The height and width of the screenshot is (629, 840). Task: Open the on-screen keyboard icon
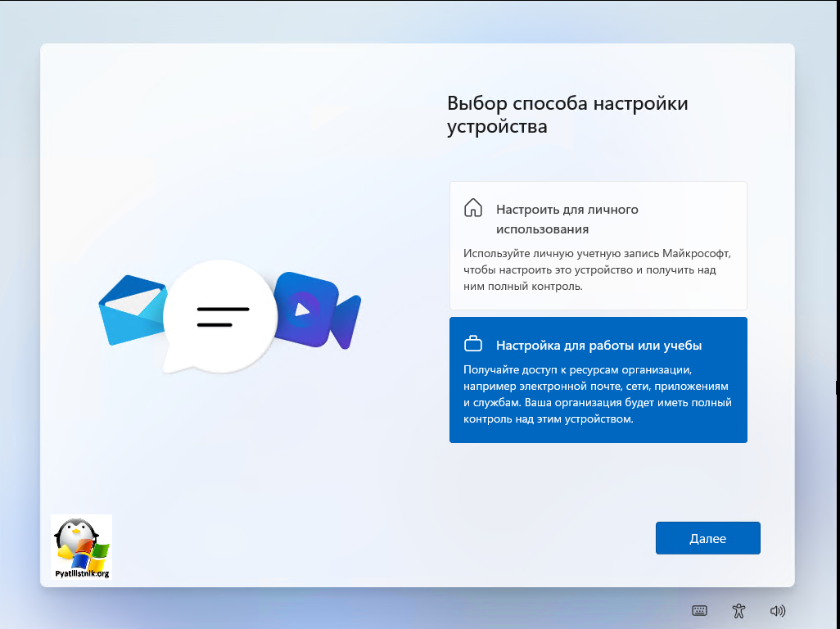(699, 611)
